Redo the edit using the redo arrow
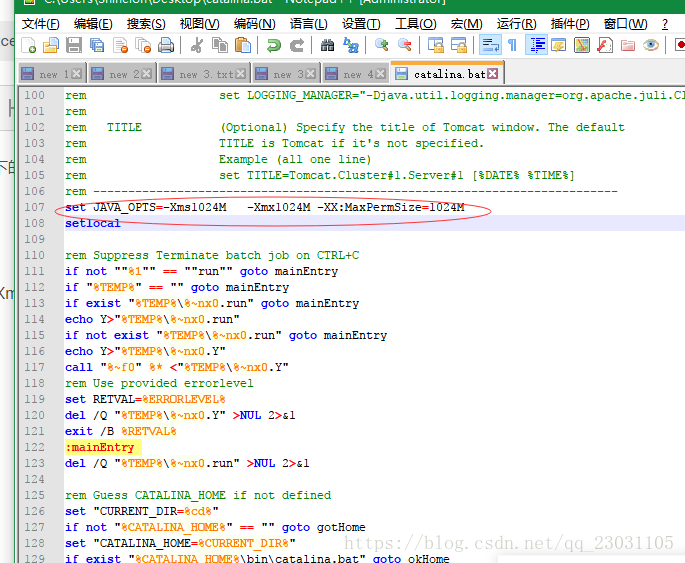 coord(297,45)
